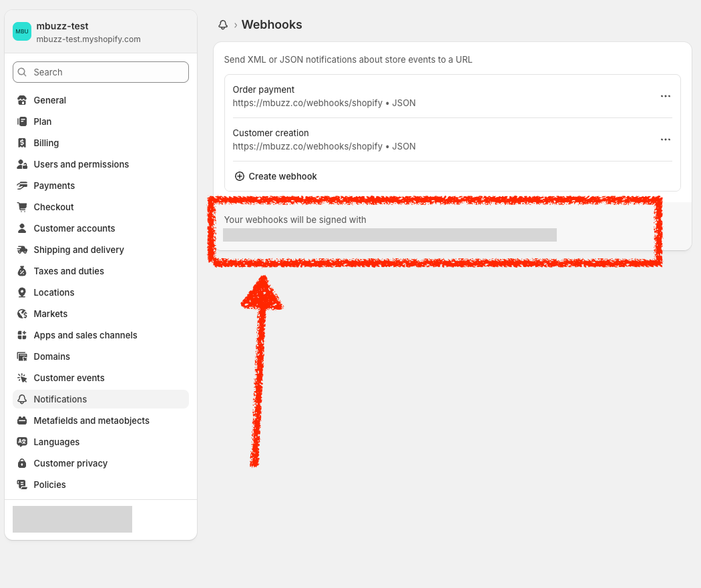Click the Domains sidebar icon
701x588 pixels.
pyautogui.click(x=22, y=356)
